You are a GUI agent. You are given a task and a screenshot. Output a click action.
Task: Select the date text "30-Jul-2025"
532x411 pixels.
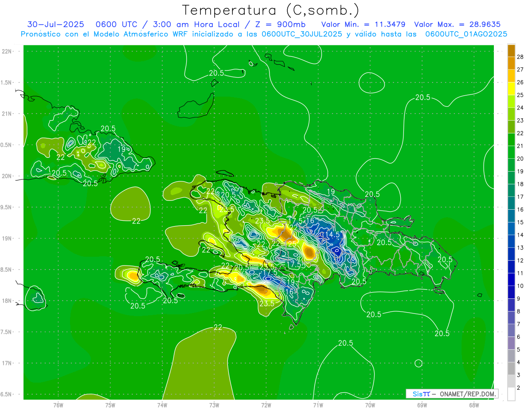click(55, 24)
